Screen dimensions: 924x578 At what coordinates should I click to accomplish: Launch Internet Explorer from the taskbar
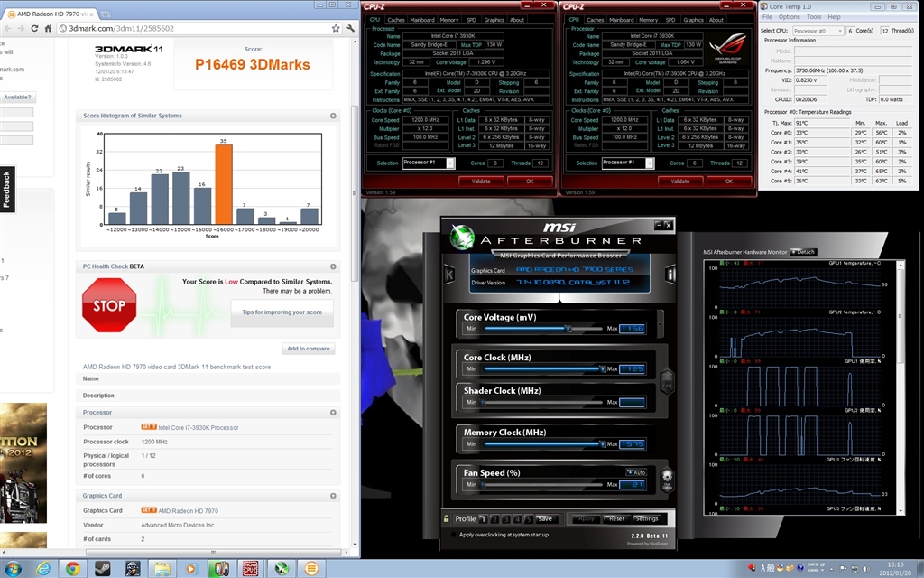[x=43, y=569]
